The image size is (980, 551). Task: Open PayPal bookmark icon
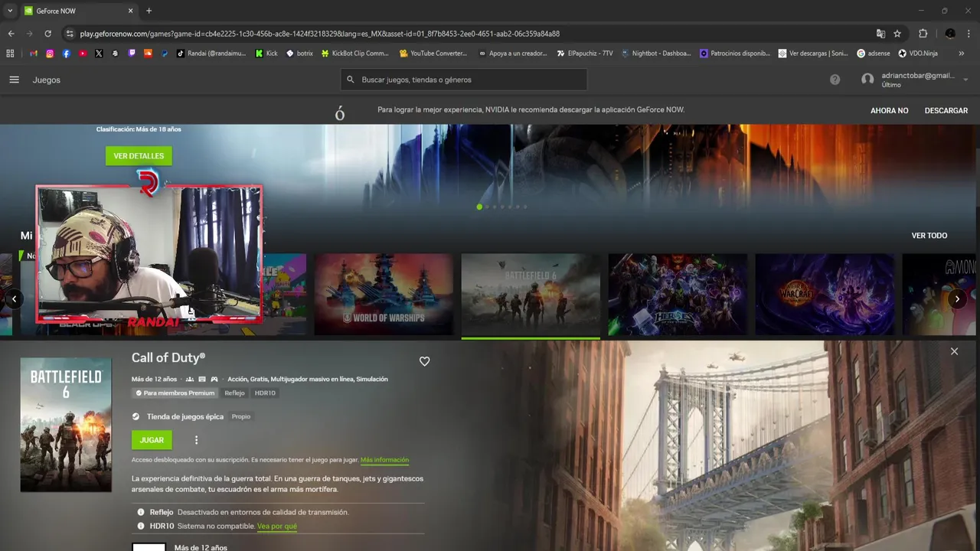(164, 54)
